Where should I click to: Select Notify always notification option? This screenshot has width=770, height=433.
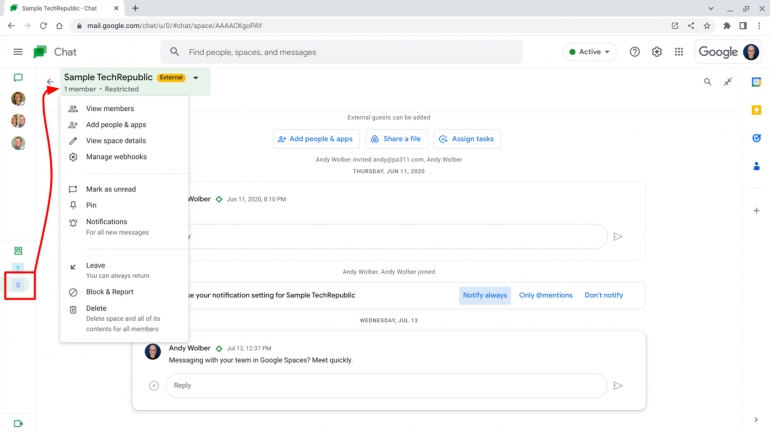pos(485,295)
